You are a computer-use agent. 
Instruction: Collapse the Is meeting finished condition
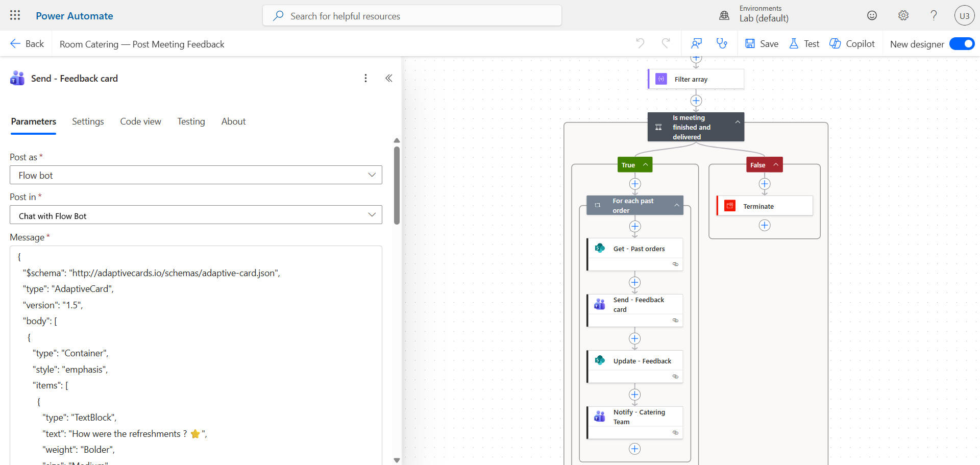[x=738, y=122]
